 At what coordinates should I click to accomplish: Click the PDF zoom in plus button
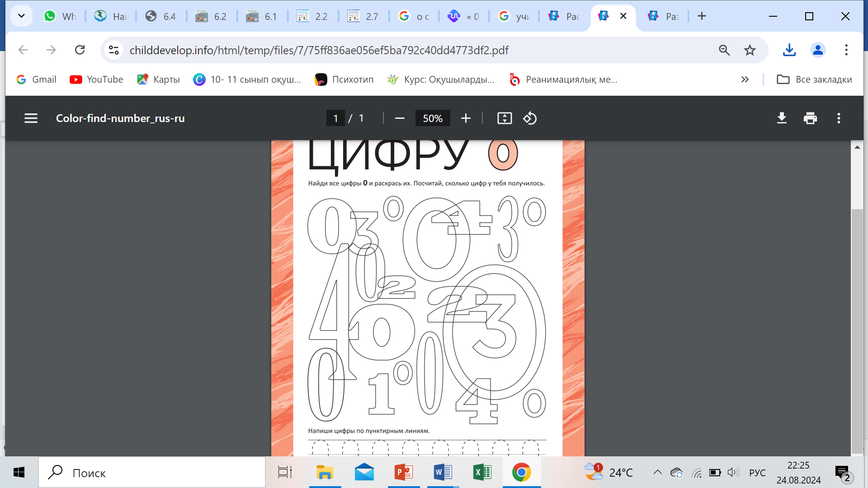(x=466, y=118)
